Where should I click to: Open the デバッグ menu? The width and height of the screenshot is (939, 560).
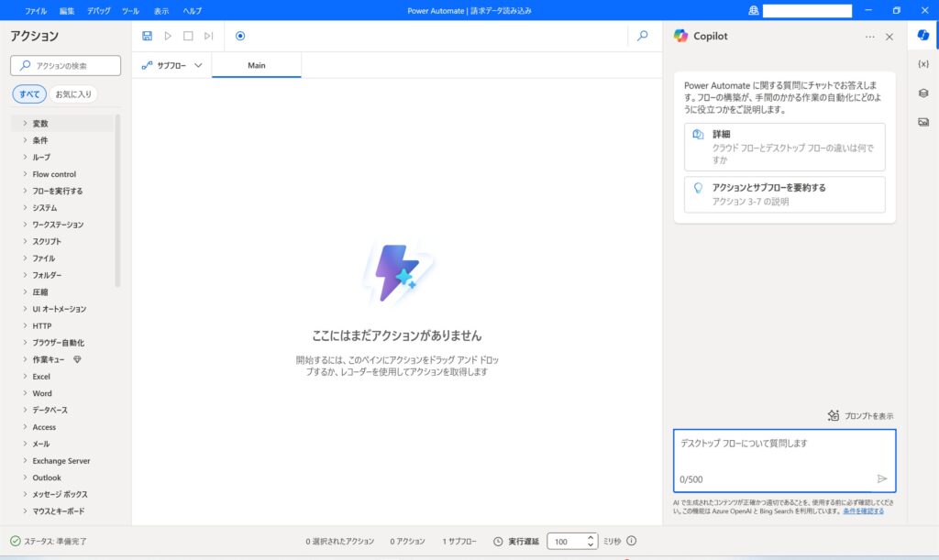pos(98,11)
